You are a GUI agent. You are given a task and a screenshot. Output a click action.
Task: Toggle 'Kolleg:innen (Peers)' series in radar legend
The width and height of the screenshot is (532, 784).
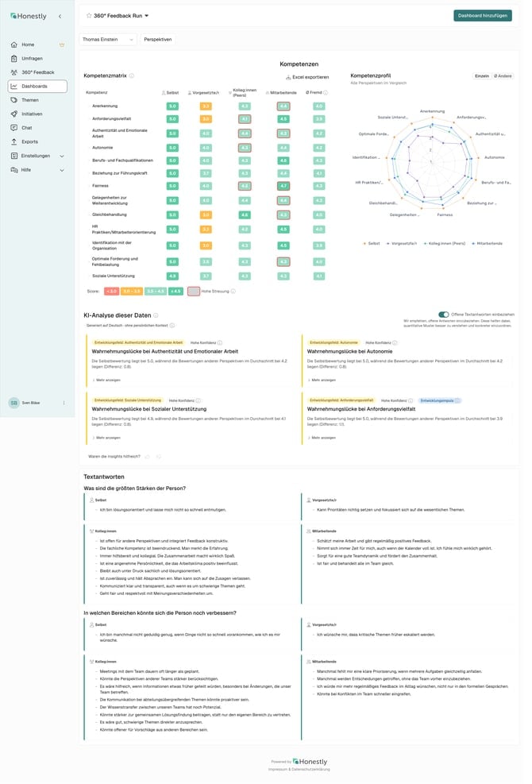point(445,244)
